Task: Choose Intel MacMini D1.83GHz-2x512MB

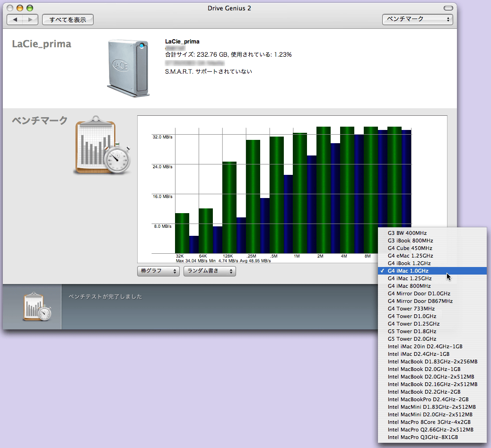Action: tap(432, 407)
